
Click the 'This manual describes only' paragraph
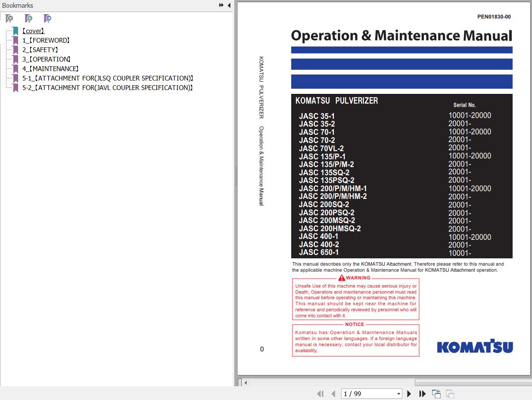(x=398, y=267)
